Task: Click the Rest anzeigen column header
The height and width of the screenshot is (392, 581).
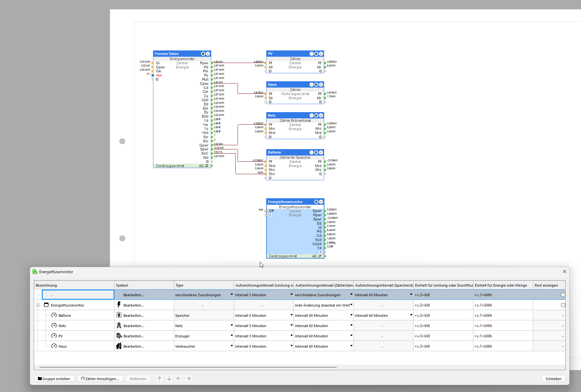Action: click(549, 285)
